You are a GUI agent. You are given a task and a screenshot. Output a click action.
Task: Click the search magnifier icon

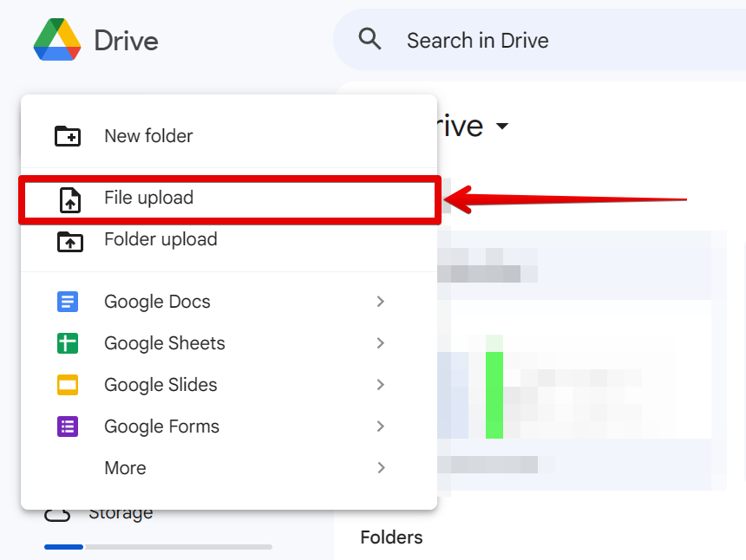tap(370, 40)
